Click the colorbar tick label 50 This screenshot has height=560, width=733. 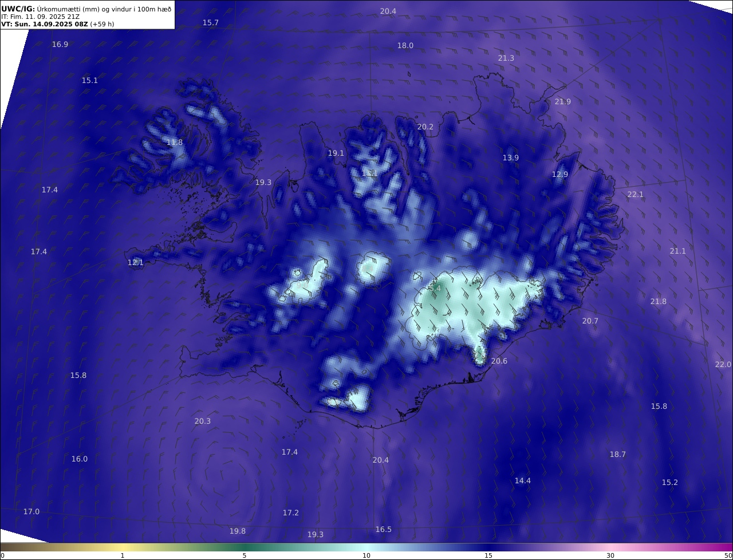(728, 555)
